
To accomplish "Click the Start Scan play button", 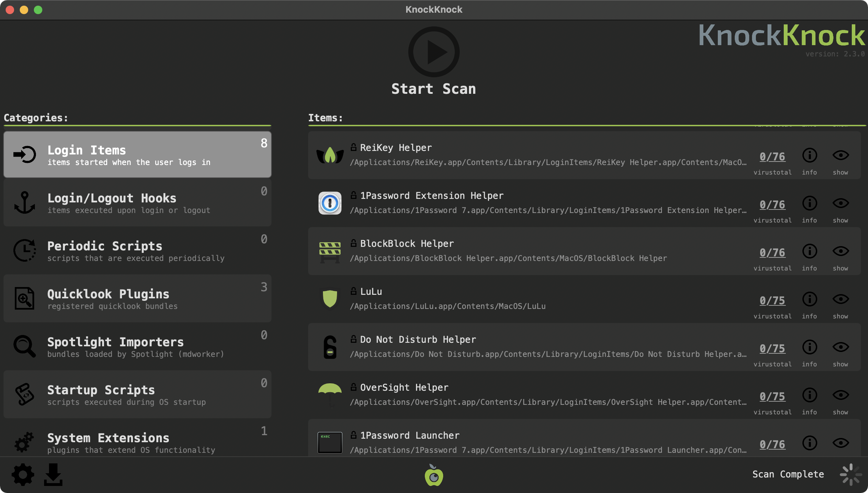I will (434, 54).
